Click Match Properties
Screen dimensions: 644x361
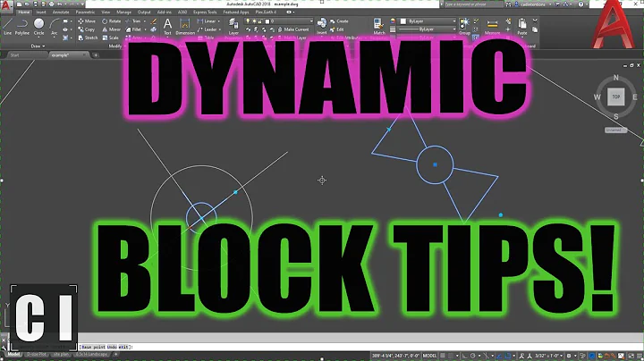pyautogui.click(x=378, y=27)
